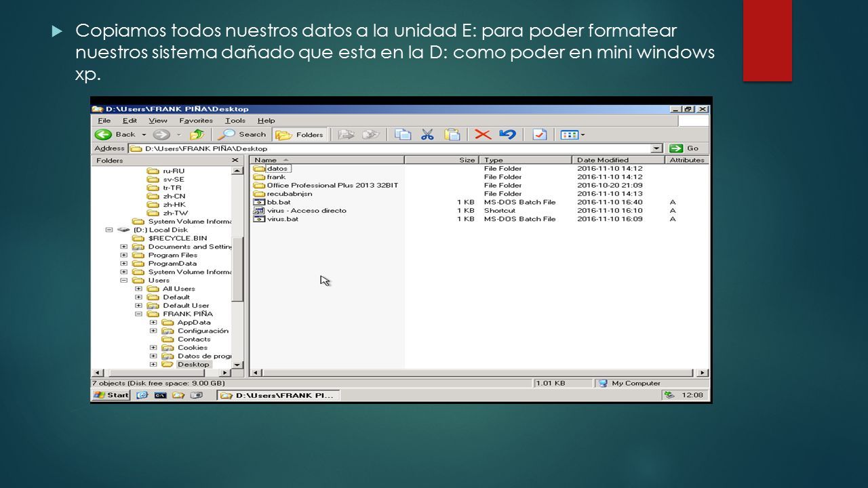The width and height of the screenshot is (868, 488).
Task: Open the Favorites menu
Action: (196, 121)
